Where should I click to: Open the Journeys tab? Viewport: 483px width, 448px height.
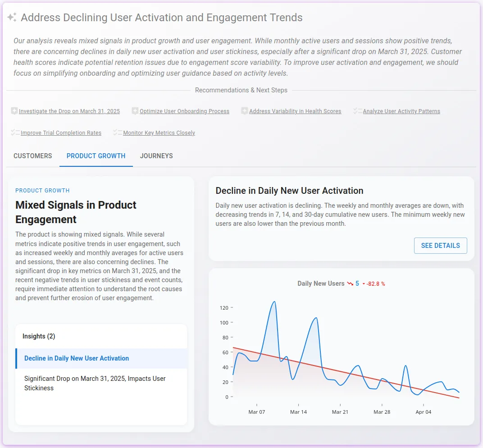tap(156, 156)
